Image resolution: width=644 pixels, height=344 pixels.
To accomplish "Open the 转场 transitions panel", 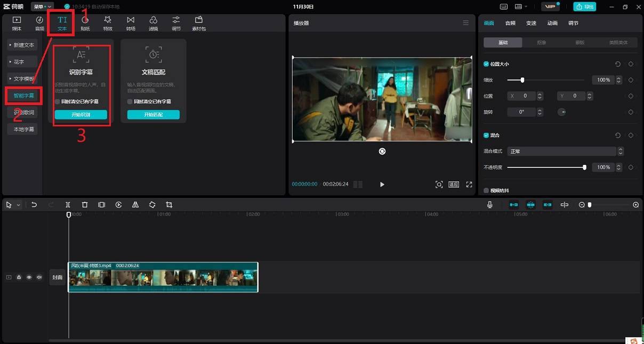I will 131,23.
